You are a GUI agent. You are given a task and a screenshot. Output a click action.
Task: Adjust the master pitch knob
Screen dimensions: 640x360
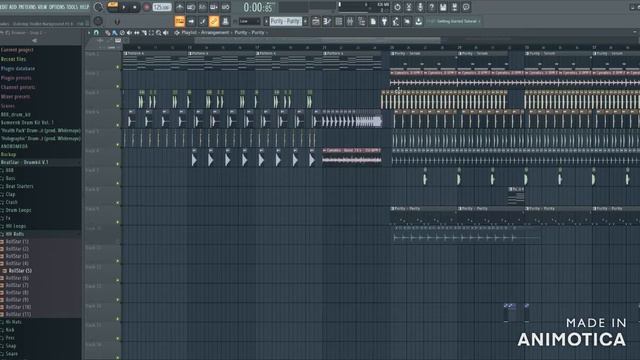98,21
